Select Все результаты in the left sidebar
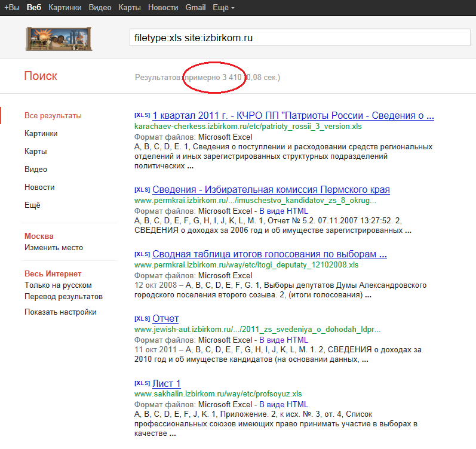Screen dimensions: 476x449 click(x=53, y=116)
